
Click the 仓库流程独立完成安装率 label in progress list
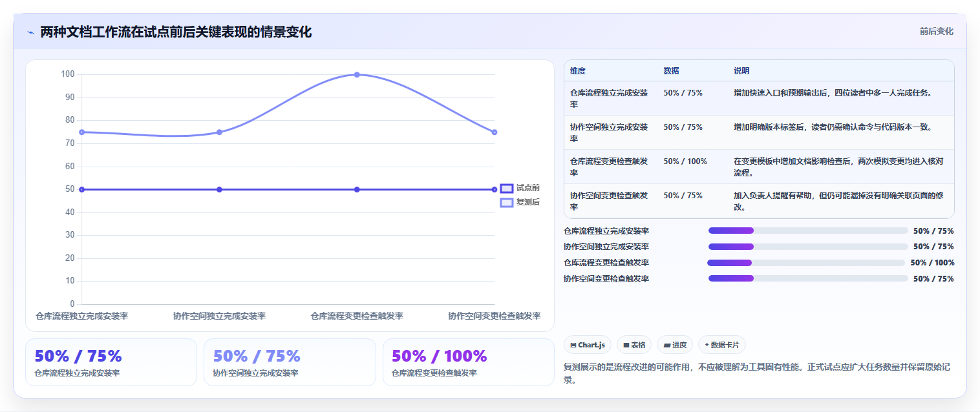(x=606, y=231)
